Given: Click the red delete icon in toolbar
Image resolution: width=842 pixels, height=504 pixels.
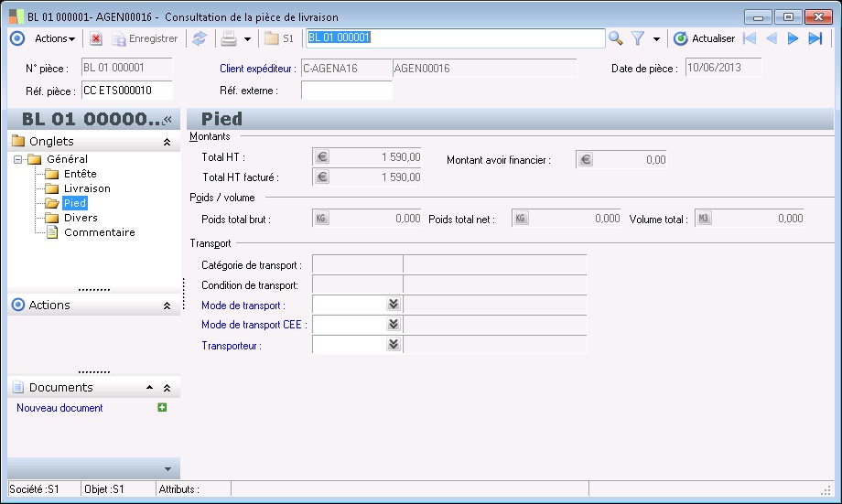Looking at the screenshot, I should point(96,38).
